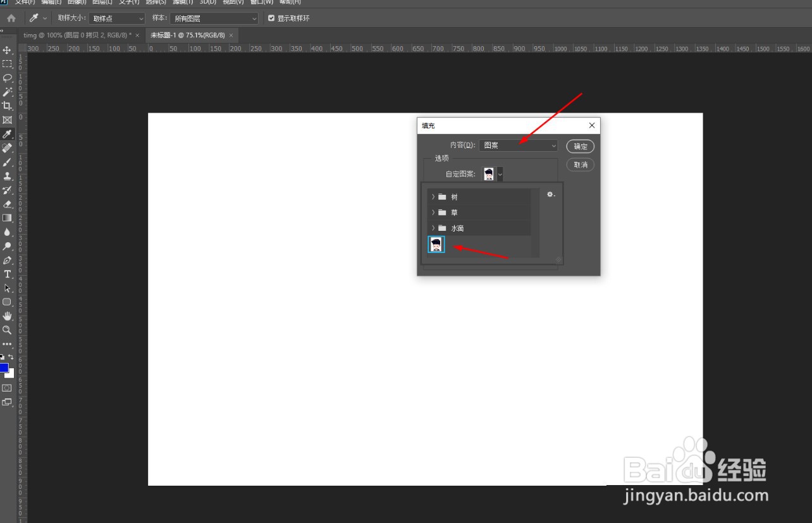The width and height of the screenshot is (812, 523).
Task: Expand the 树 pattern folder
Action: [433, 197]
